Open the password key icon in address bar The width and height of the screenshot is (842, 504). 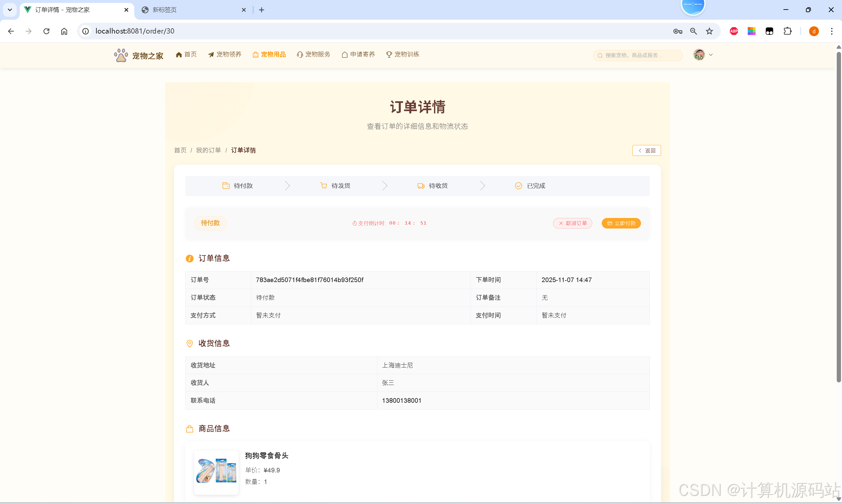tap(677, 31)
